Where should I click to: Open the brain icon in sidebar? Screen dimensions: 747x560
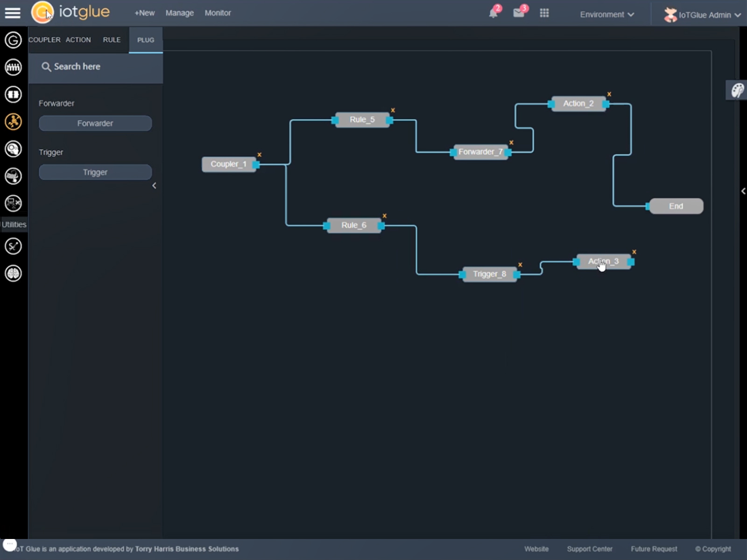coord(13,273)
